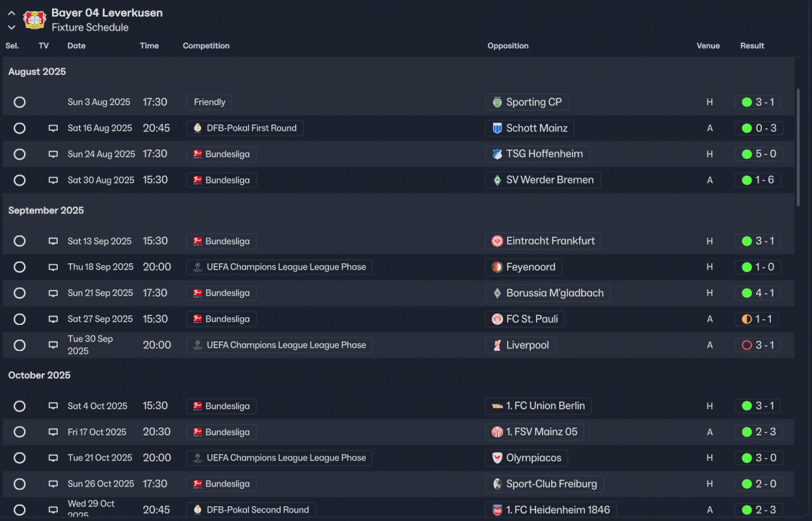The height and width of the screenshot is (521, 812).
Task: Click the date 'Sun 3 Aug 2025'
Action: coord(99,102)
